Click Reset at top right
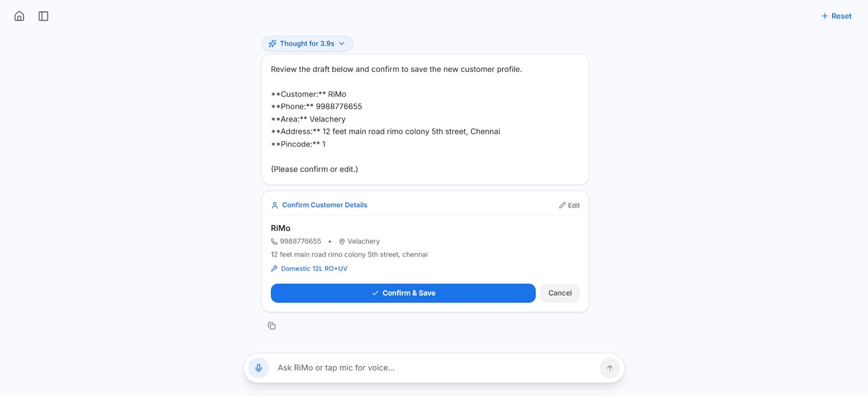The image size is (868, 396). point(836,16)
